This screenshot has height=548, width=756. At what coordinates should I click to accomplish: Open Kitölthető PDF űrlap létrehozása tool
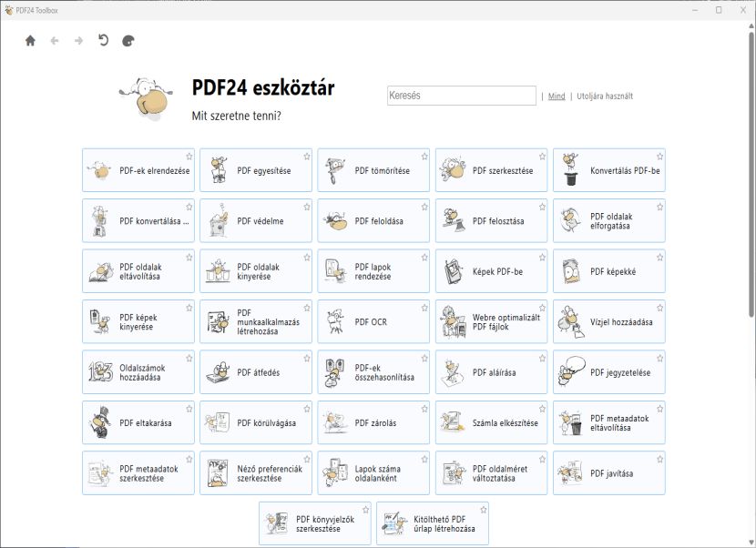pyautogui.click(x=433, y=523)
